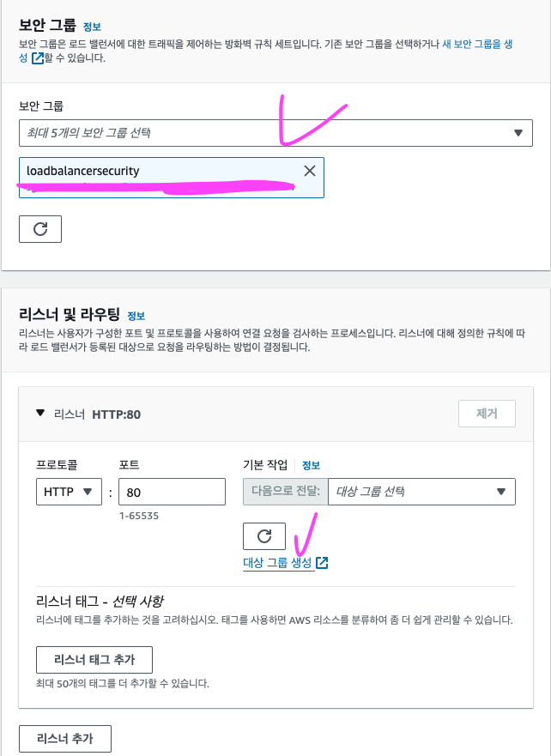Open 정보 link next to 기본 작업
The image size is (551, 756).
tap(311, 465)
